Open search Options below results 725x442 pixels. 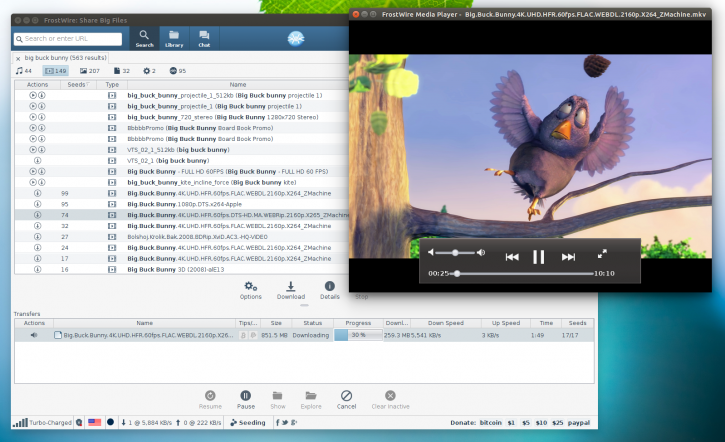251,290
